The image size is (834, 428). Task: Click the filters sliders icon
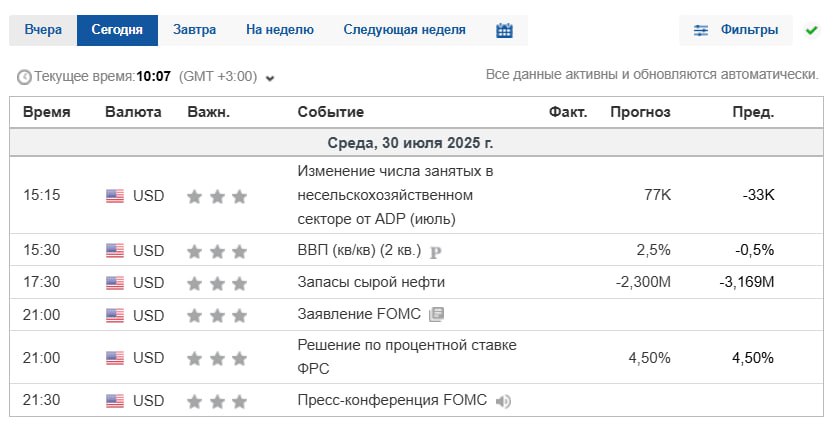[701, 30]
